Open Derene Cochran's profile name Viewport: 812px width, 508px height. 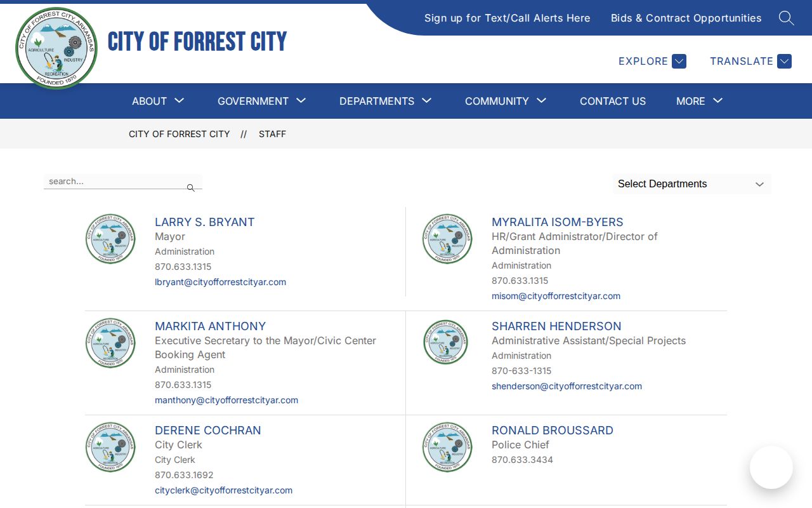coord(208,430)
